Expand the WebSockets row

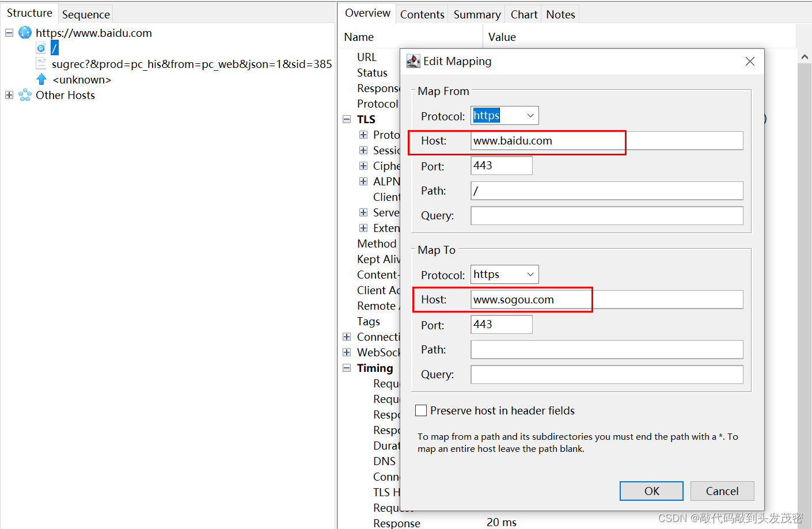pyautogui.click(x=347, y=352)
